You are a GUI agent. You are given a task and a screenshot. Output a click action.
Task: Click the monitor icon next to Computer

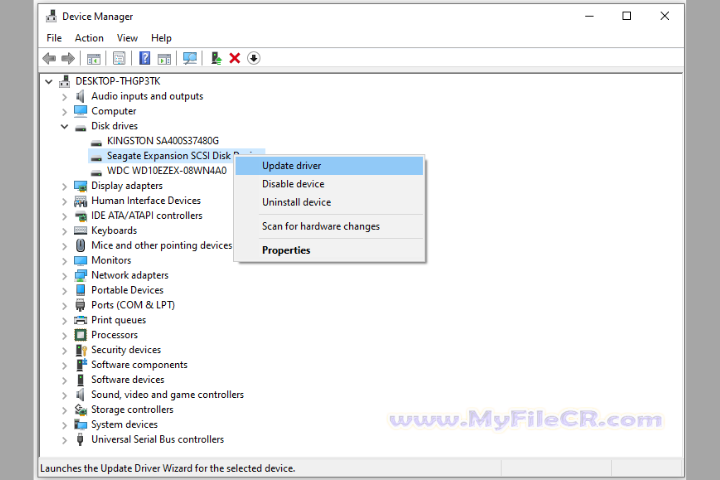[80, 111]
